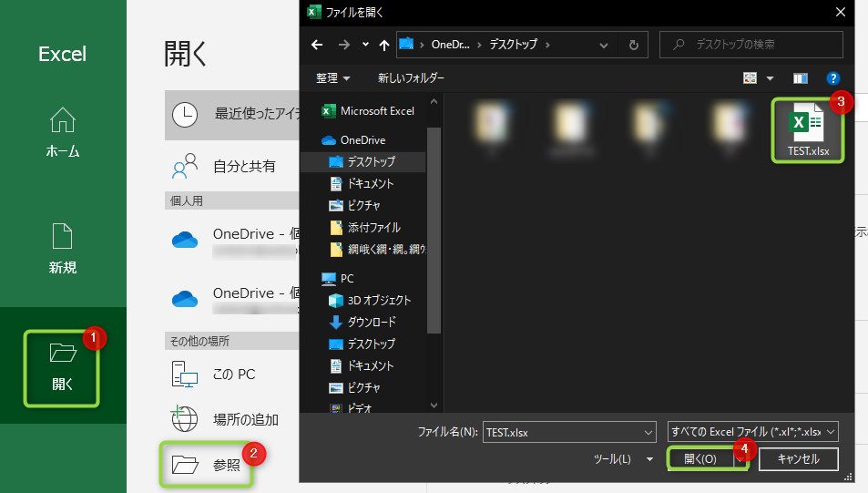The width and height of the screenshot is (868, 493).
Task: Change the view layout icon
Action: pos(750,78)
